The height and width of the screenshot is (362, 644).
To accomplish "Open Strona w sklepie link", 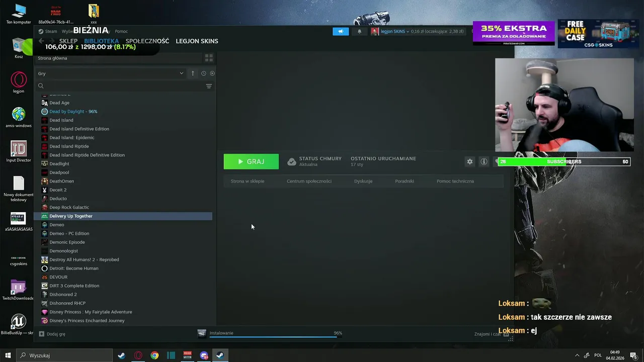I will (248, 181).
